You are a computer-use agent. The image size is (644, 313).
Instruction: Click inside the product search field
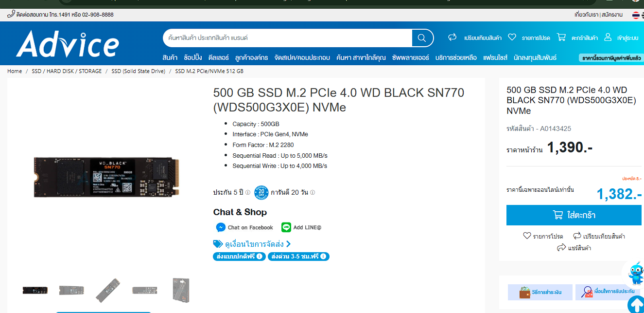[288, 38]
